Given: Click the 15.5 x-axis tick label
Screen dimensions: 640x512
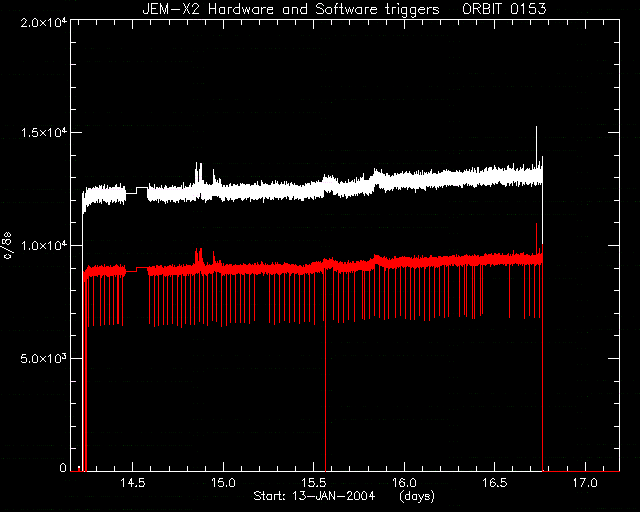Looking at the screenshot, I should [313, 483].
